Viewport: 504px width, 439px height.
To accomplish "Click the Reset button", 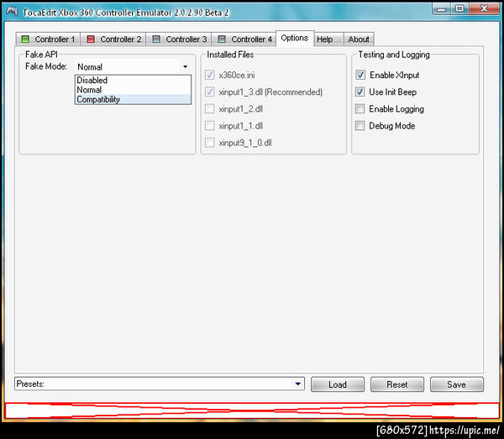I will point(397,384).
